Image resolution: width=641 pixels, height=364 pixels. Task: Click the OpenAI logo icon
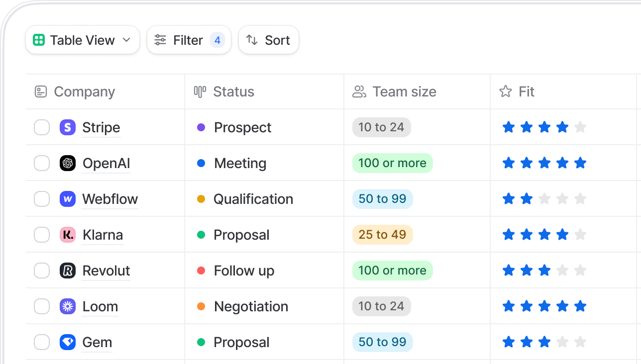tap(68, 163)
